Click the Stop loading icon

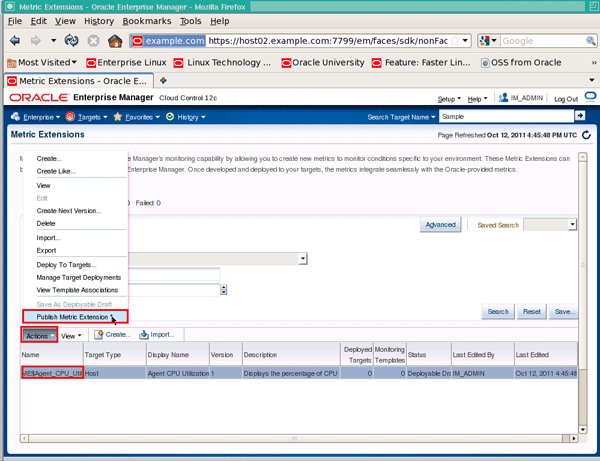click(93, 40)
